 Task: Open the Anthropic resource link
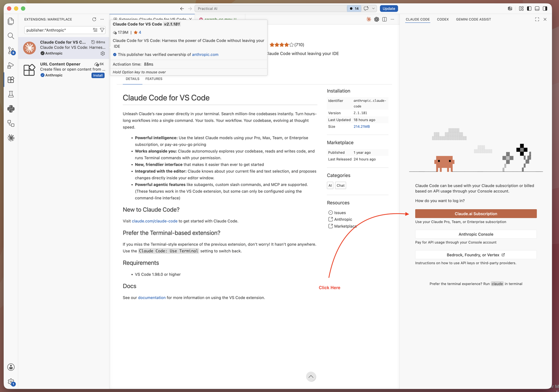pyautogui.click(x=340, y=220)
